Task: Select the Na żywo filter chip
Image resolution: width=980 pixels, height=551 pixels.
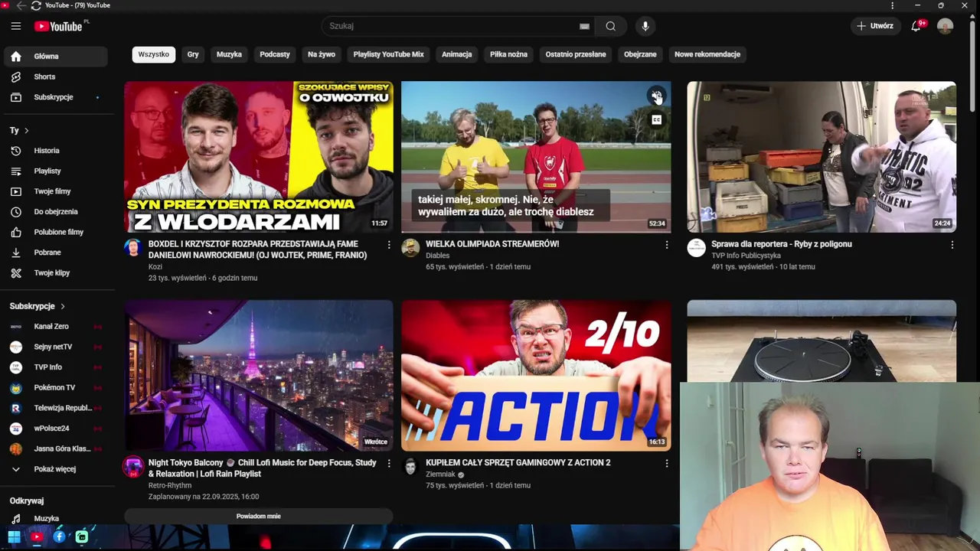Action: click(x=322, y=54)
